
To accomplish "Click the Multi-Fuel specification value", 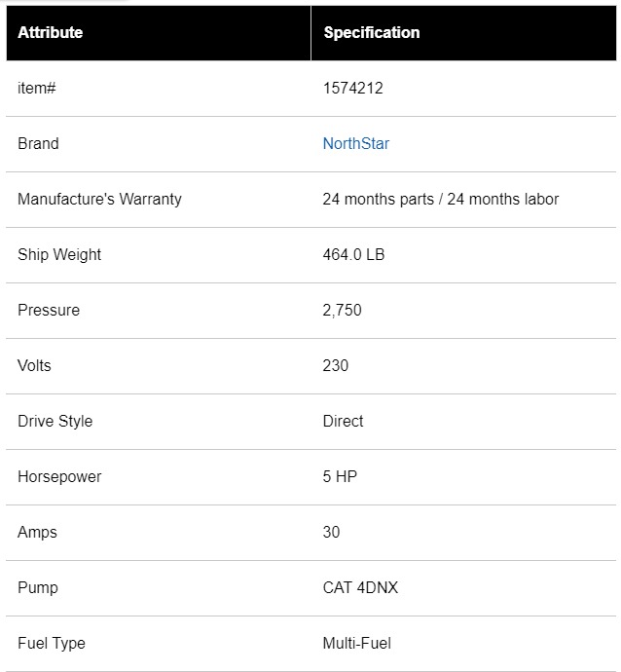I will (x=356, y=644).
